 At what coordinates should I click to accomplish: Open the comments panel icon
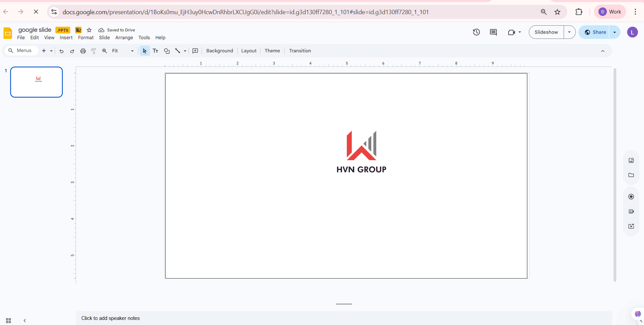[493, 32]
